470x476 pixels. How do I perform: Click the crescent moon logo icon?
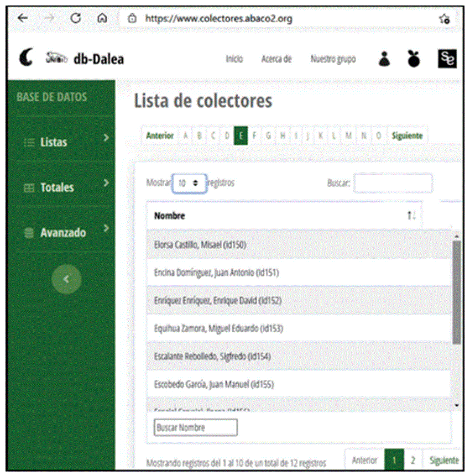pos(25,58)
